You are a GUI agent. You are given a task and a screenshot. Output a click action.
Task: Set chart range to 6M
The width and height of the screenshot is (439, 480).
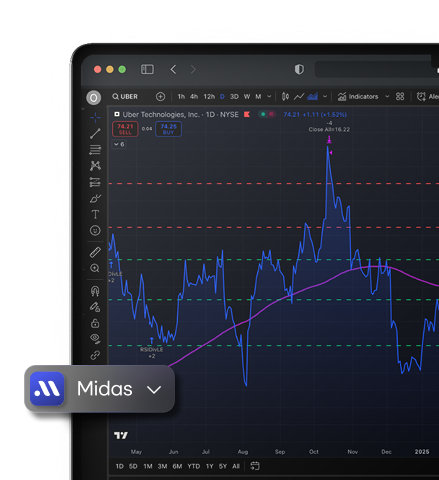point(177,466)
